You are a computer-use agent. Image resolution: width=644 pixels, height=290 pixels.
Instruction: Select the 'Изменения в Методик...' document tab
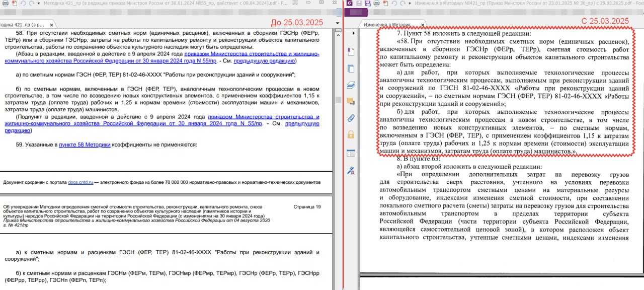point(389,24)
